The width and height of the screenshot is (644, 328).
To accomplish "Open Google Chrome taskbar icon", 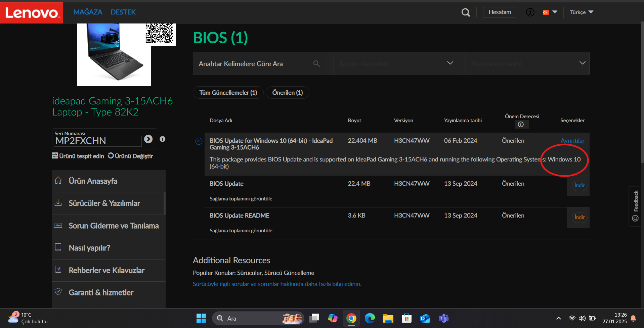I will tap(351, 318).
